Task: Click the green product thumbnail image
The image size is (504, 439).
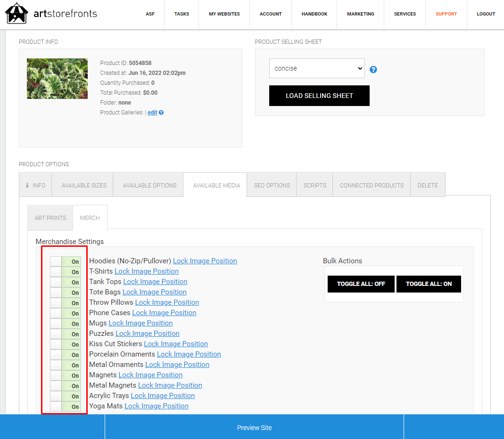Action: (x=57, y=78)
